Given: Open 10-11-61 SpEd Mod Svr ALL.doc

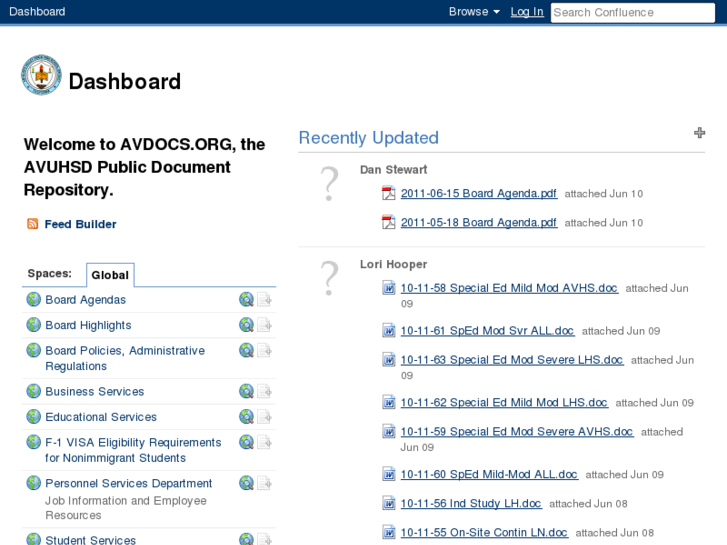Looking at the screenshot, I should coord(487,331).
